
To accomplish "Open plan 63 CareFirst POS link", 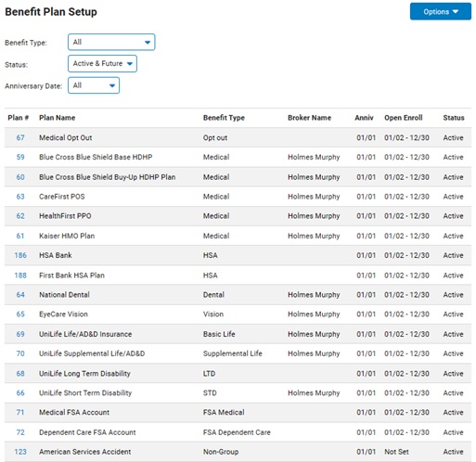I will click(20, 197).
